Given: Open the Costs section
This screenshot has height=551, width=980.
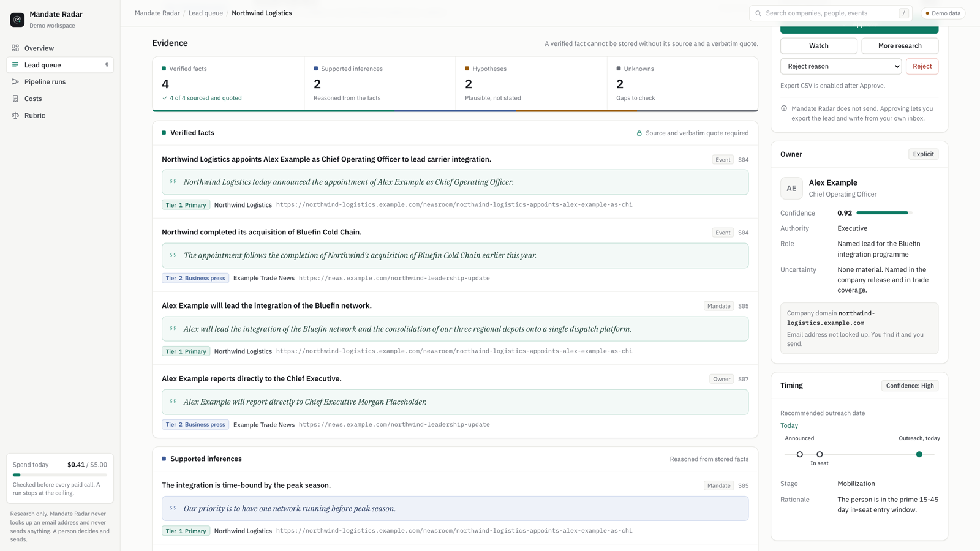Looking at the screenshot, I should pyautogui.click(x=60, y=99).
